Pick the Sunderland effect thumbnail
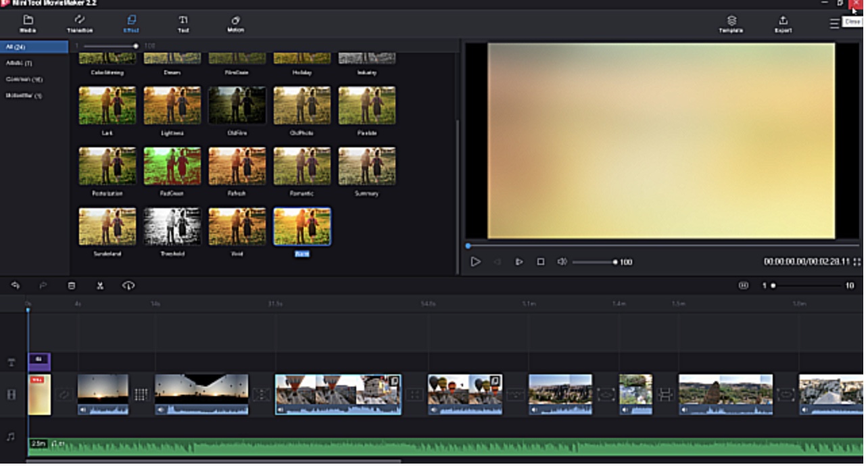 tap(107, 226)
